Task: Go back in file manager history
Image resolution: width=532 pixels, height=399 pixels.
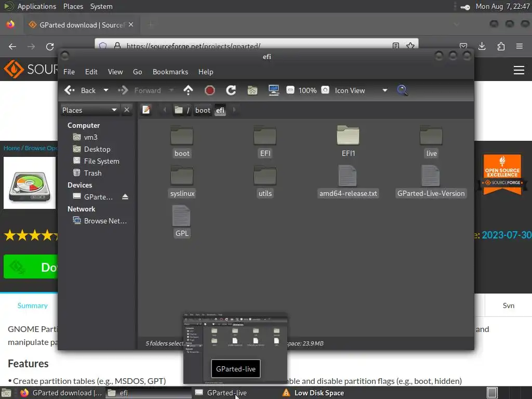Action: [80, 90]
